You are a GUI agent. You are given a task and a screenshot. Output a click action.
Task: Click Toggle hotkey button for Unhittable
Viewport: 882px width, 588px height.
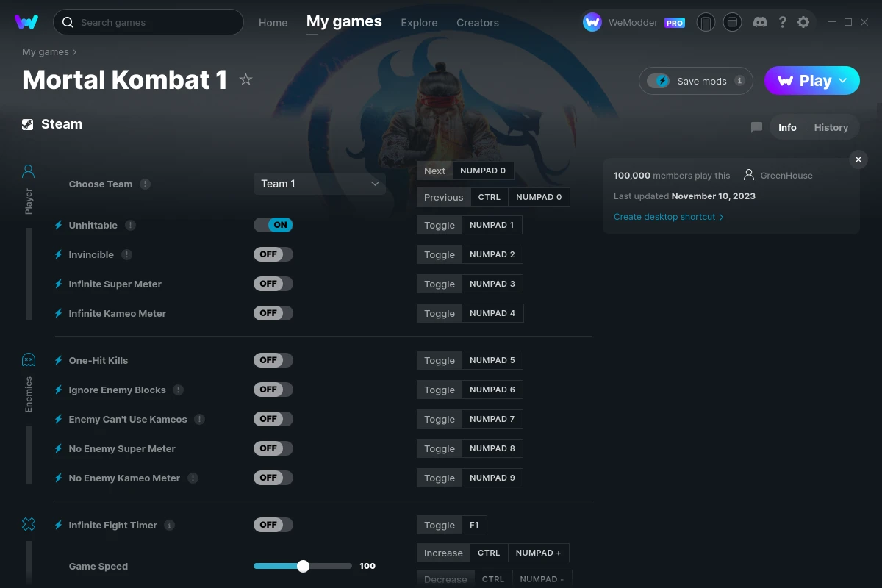coord(440,225)
